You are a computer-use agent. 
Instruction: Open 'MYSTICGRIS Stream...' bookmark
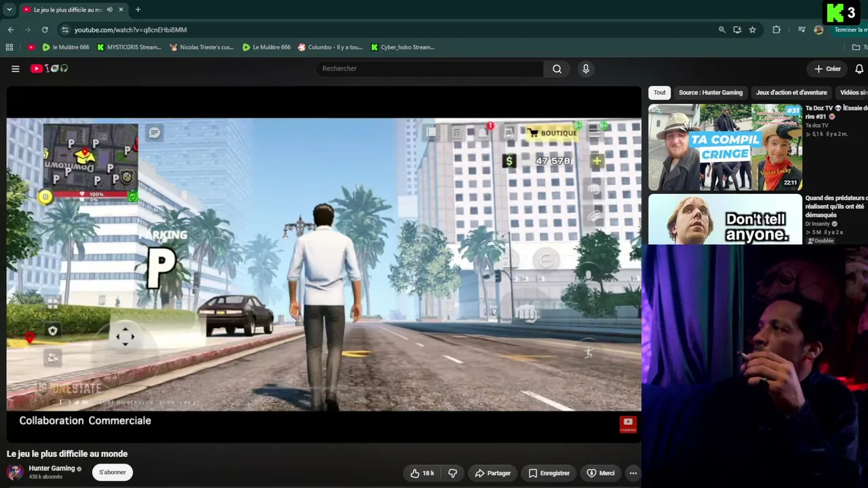(129, 47)
